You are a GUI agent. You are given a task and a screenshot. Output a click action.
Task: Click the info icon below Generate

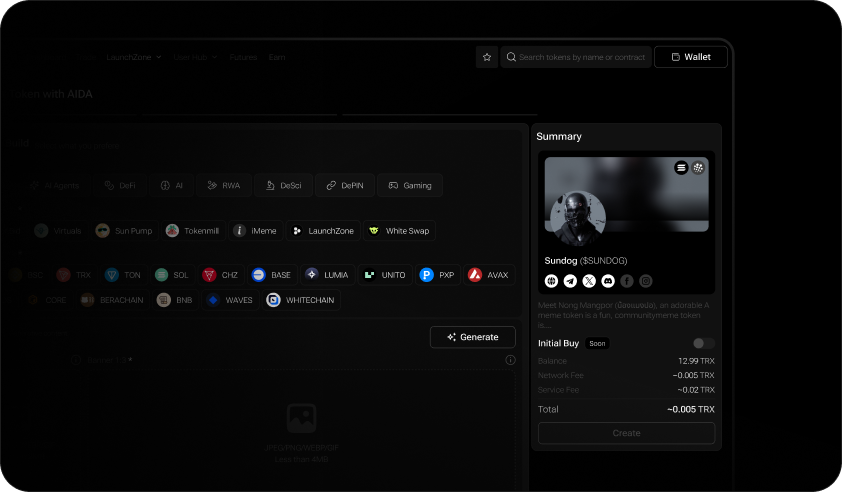510,360
